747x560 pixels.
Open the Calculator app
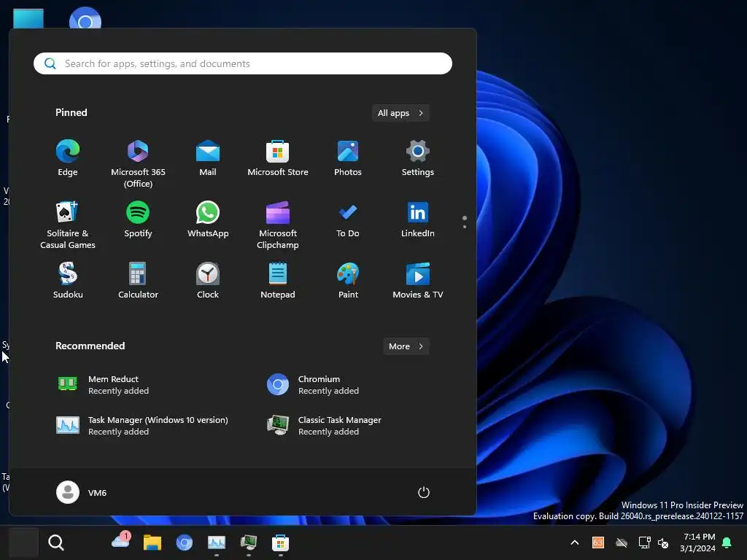(x=138, y=281)
